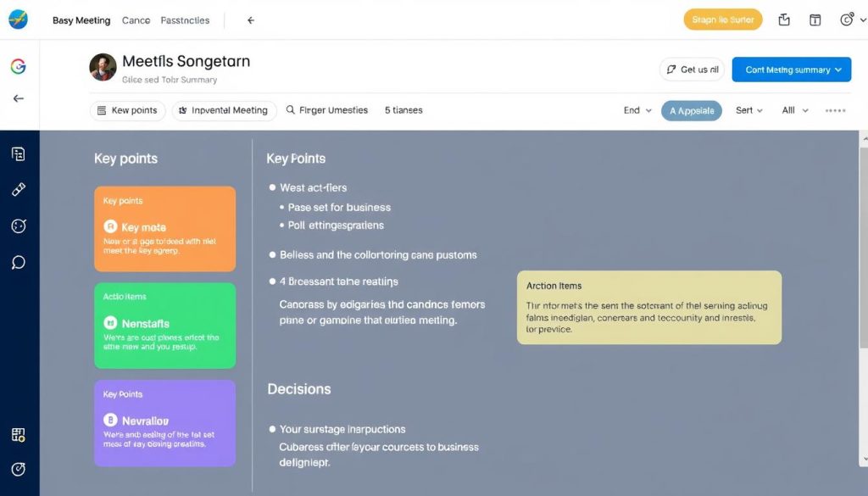Click the user account icon in the top-right corner

[848, 18]
